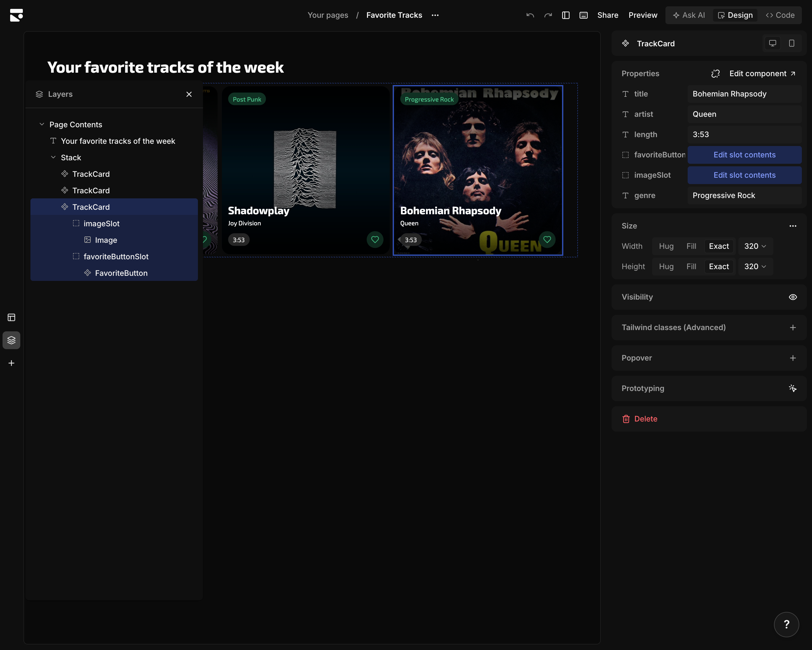812x650 pixels.
Task: Click the artist input field showing Queen
Action: tap(744, 114)
